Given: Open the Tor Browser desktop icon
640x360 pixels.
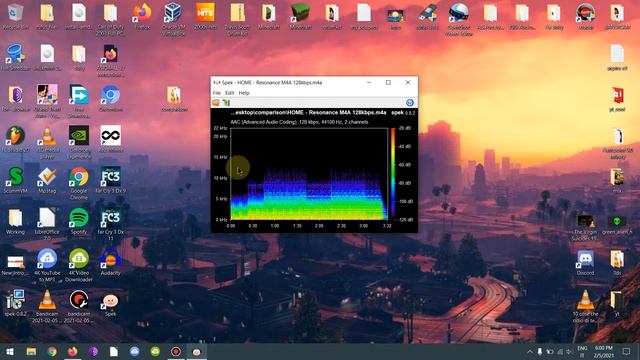Looking at the screenshot, I should pos(16,98).
